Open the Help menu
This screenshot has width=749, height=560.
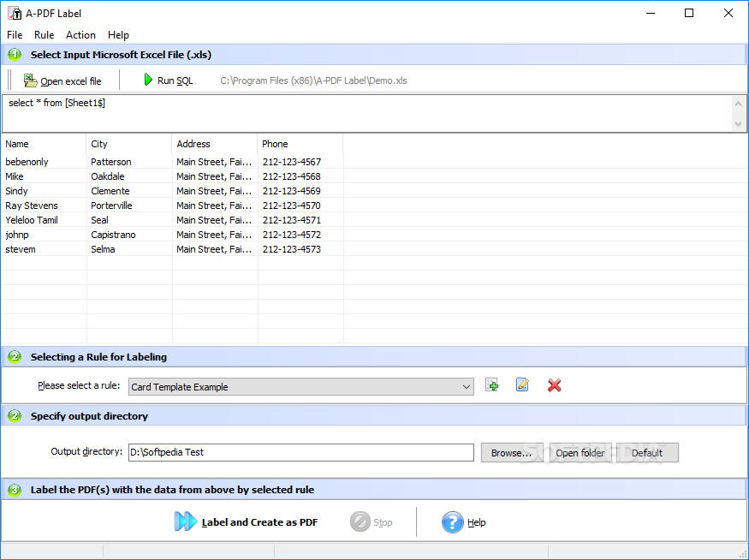point(118,35)
